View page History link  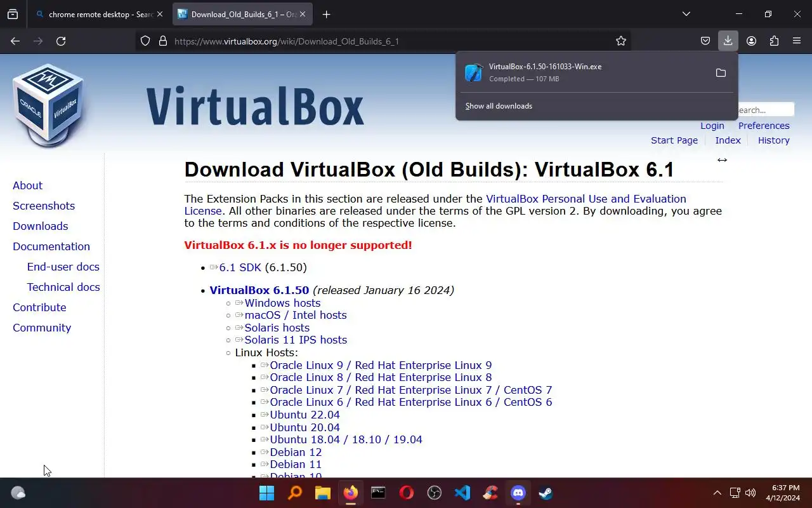point(774,140)
